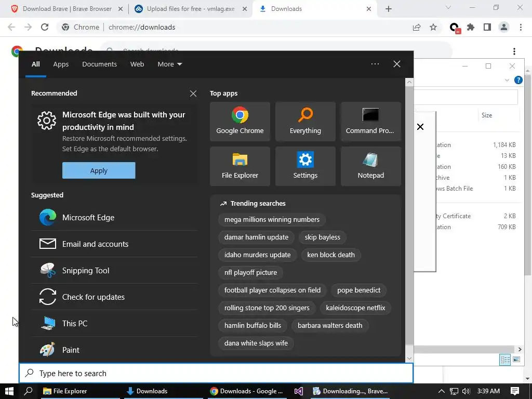Bookmark this page with the star icon
This screenshot has width=532, height=399.
coord(433,27)
